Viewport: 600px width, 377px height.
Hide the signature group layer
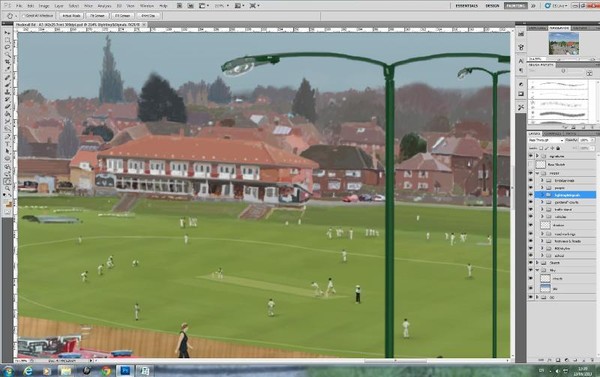pos(531,156)
